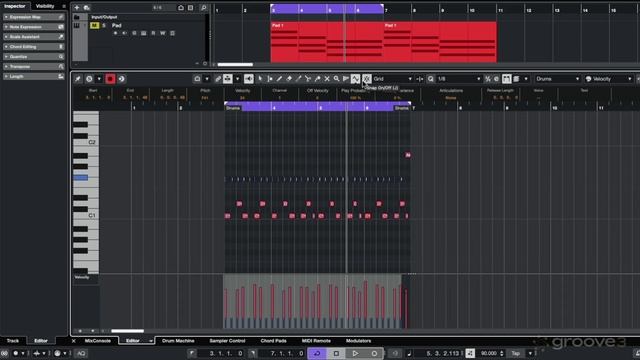Viewport: 640px width, 360px height.
Task: Toggle the transport Cycle loop button
Action: (x=317, y=353)
